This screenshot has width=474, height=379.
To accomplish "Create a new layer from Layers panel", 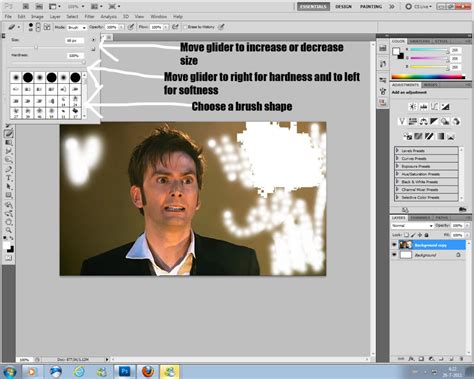I will click(x=452, y=359).
